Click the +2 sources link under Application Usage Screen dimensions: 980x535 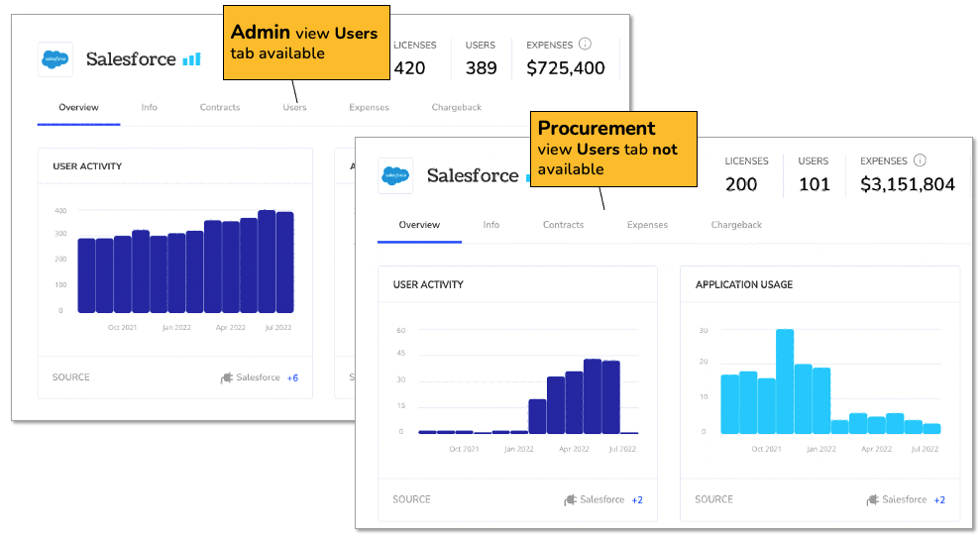(x=939, y=500)
